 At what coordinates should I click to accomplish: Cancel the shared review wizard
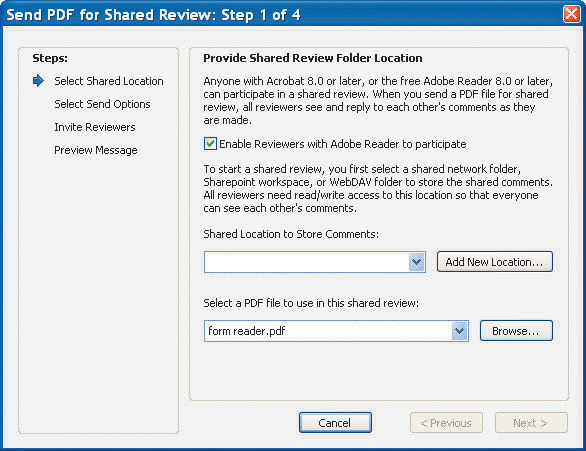pyautogui.click(x=335, y=423)
